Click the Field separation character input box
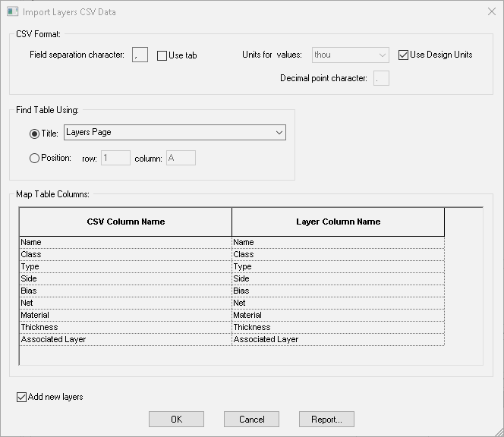 [140, 55]
